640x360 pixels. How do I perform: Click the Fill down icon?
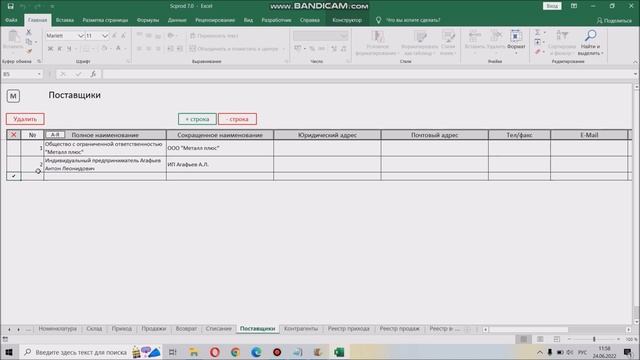538,42
